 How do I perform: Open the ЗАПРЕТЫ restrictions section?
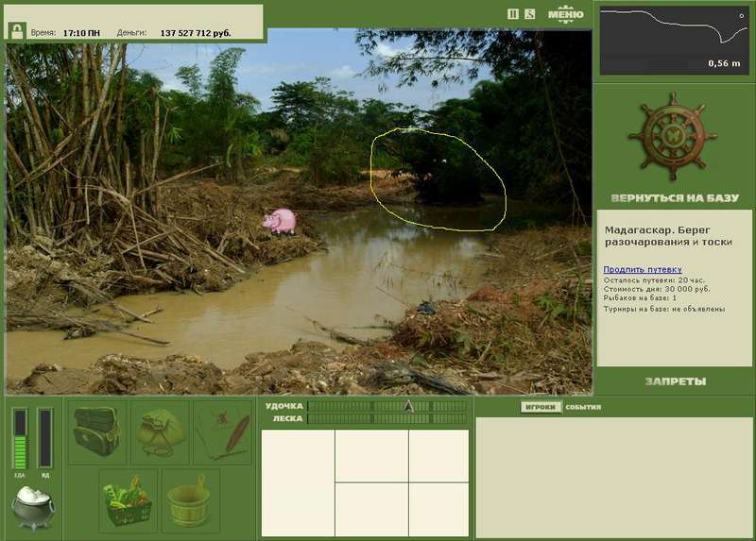(x=675, y=381)
